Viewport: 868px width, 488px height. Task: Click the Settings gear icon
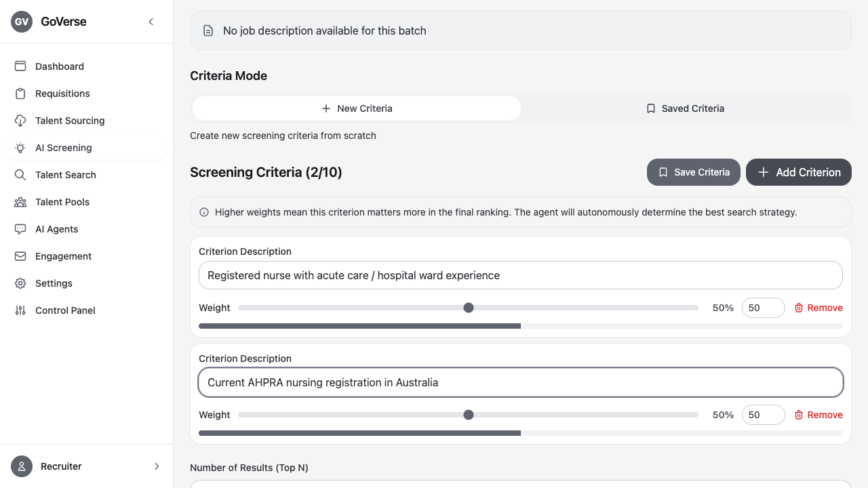coord(20,283)
